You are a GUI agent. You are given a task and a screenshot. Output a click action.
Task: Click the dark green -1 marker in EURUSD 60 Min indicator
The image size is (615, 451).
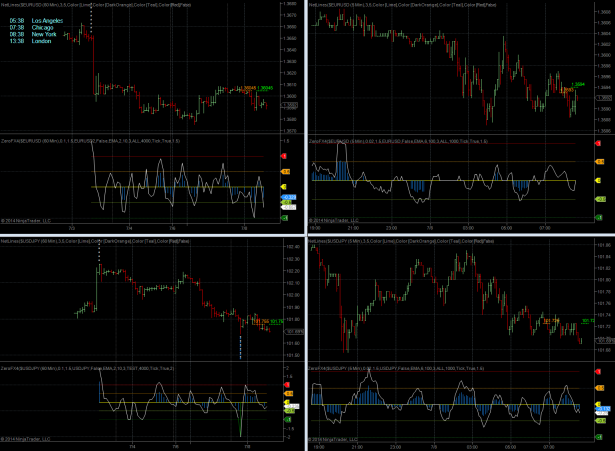[x=284, y=218]
